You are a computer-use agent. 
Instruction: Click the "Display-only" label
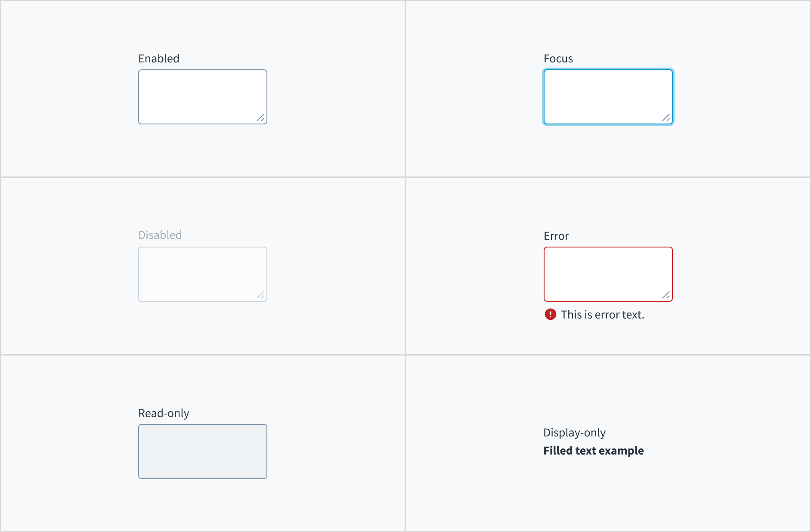point(574,433)
